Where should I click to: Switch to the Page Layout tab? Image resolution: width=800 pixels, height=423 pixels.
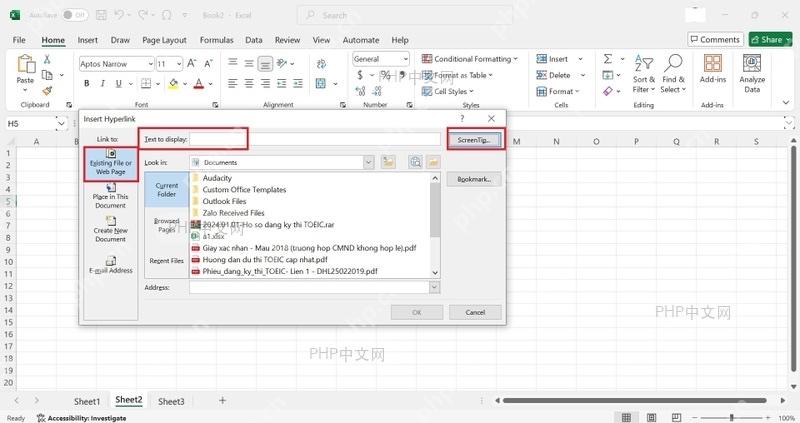[x=164, y=40]
